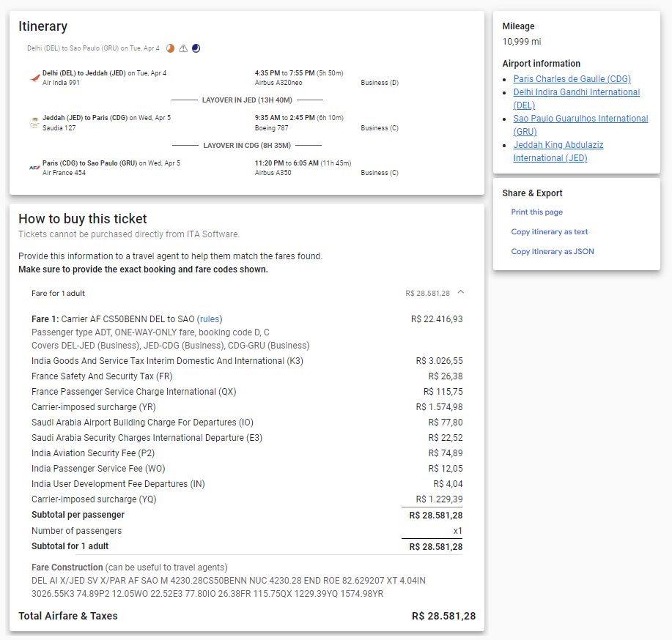This screenshot has width=672, height=640.
Task: Click Saudi Arabia Security Charges (E3) row
Action: (x=247, y=438)
